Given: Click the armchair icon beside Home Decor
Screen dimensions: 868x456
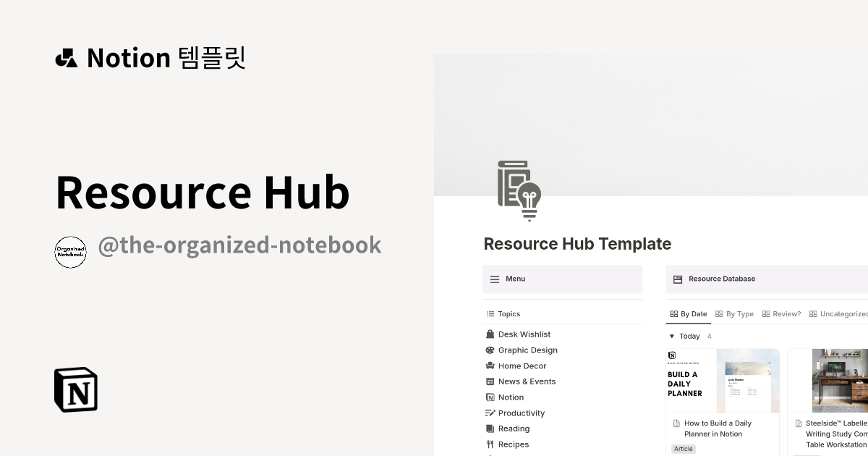Looking at the screenshot, I should click(490, 366).
